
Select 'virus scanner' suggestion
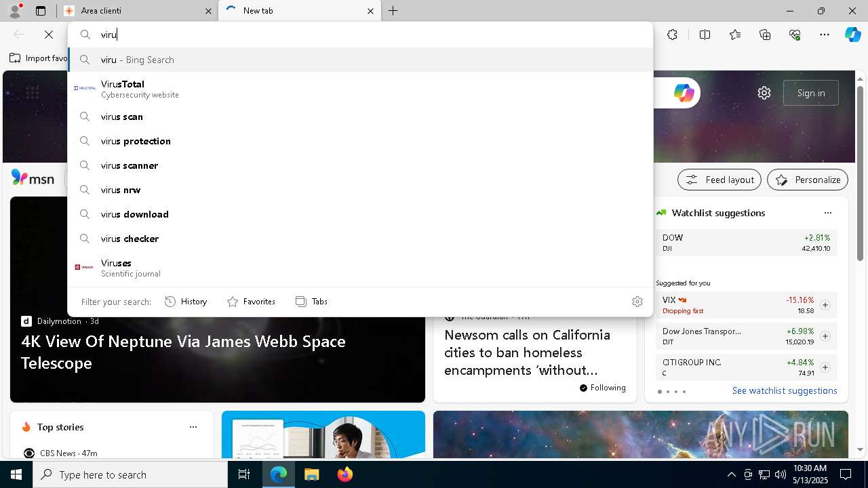[x=360, y=165]
